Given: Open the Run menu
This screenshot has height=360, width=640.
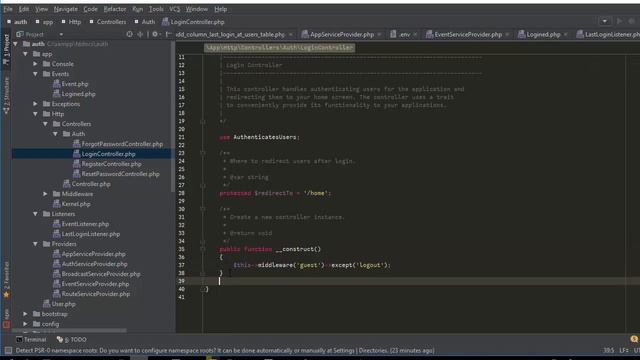Looking at the screenshot, I should [138, 9].
